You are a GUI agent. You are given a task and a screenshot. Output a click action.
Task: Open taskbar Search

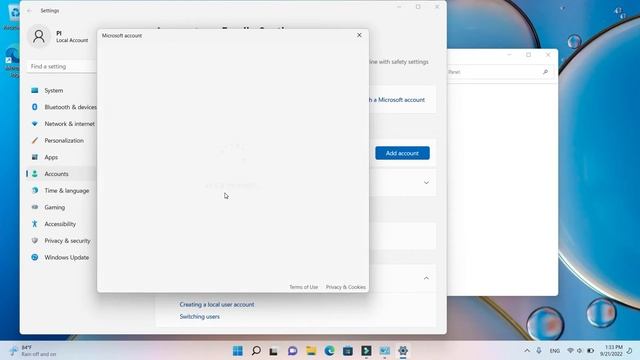(x=256, y=351)
